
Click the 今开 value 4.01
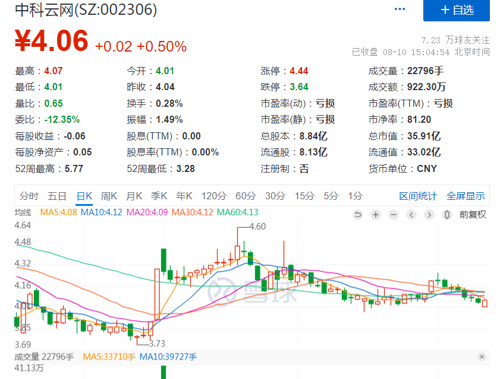[165, 71]
